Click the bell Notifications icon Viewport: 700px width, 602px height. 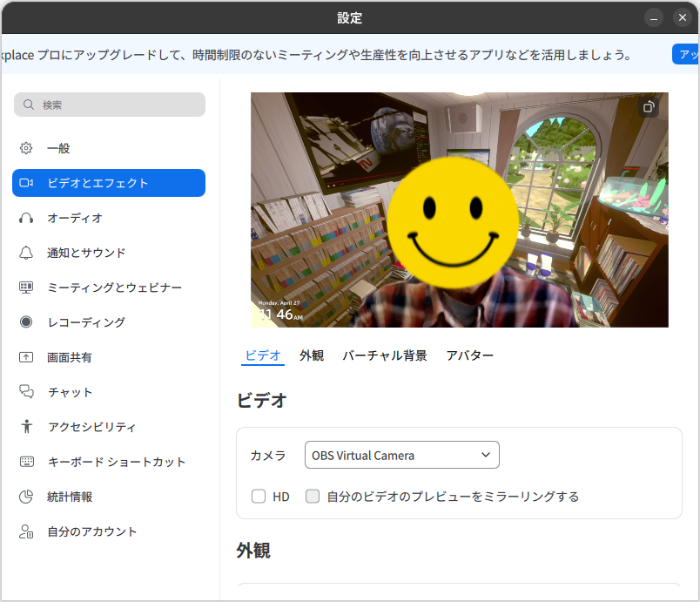point(26,253)
